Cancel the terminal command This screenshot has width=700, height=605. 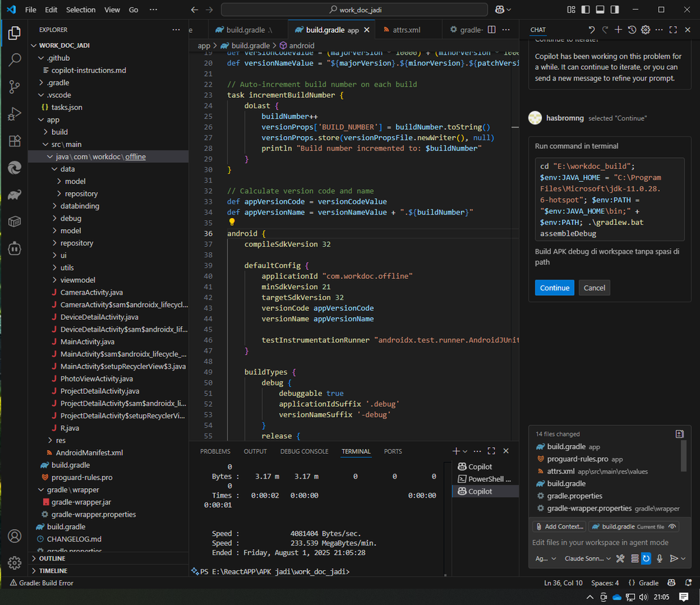click(x=594, y=288)
